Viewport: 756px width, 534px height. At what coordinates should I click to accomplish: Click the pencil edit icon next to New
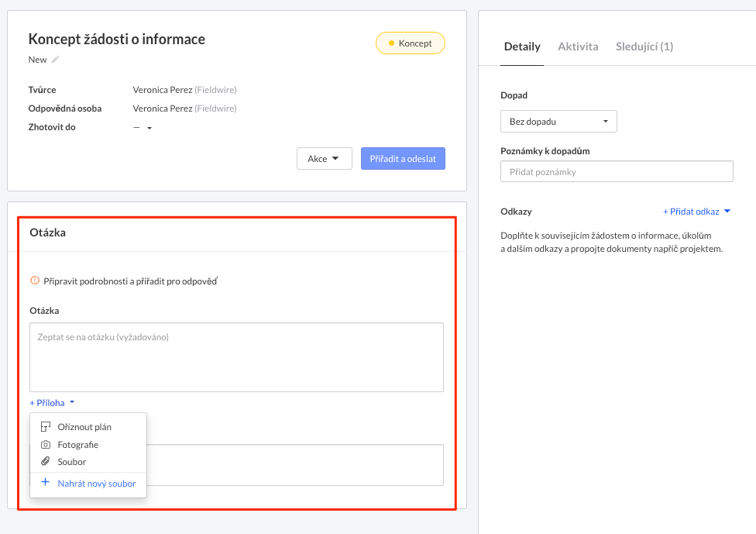click(x=55, y=60)
